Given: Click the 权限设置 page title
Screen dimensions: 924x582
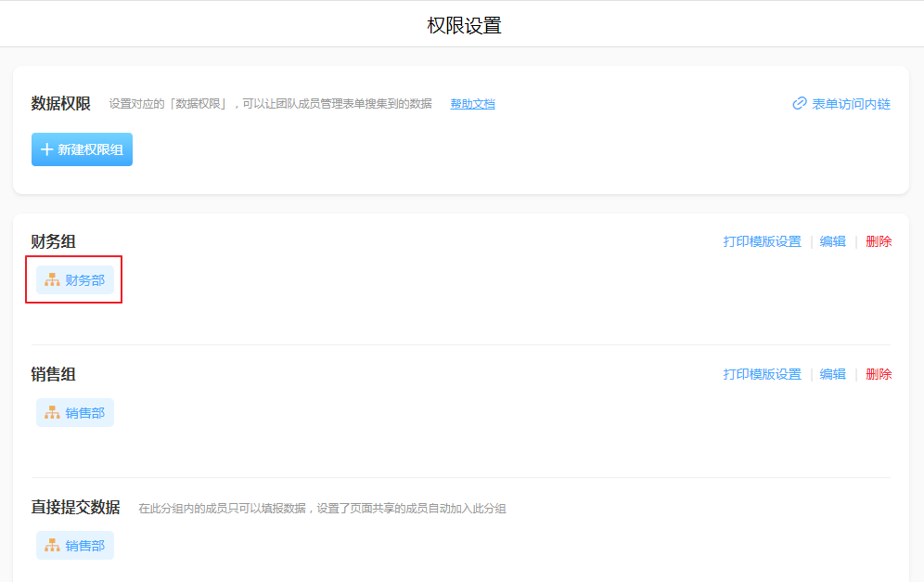Looking at the screenshot, I should click(464, 25).
